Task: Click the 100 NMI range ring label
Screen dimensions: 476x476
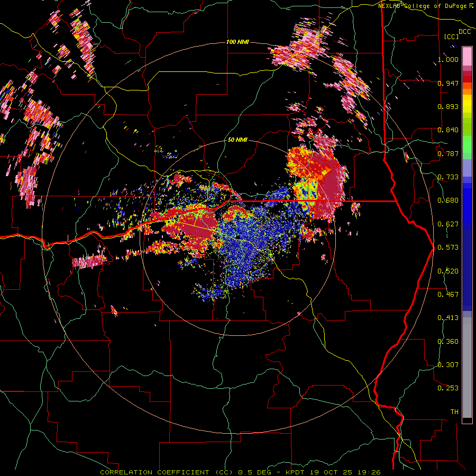Action: point(237,42)
